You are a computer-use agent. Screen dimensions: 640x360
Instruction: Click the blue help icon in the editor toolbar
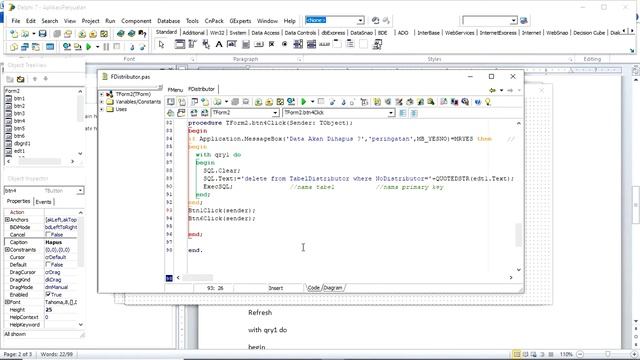click(x=478, y=102)
